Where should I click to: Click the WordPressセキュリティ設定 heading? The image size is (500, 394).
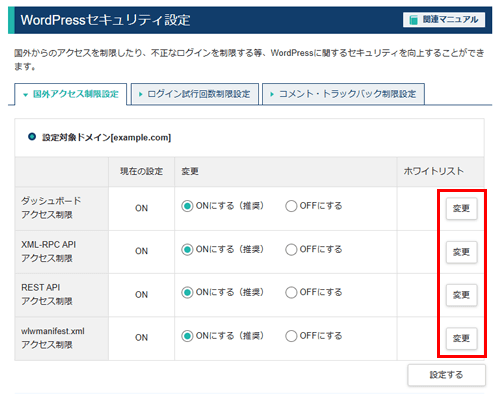pyautogui.click(x=105, y=20)
